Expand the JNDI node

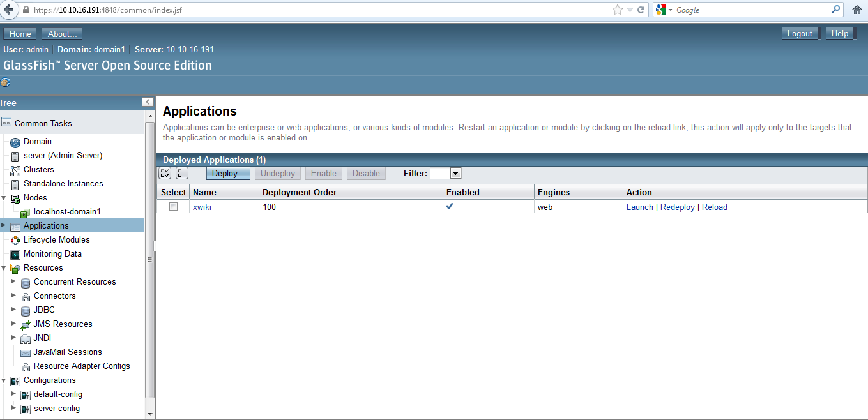coord(14,338)
